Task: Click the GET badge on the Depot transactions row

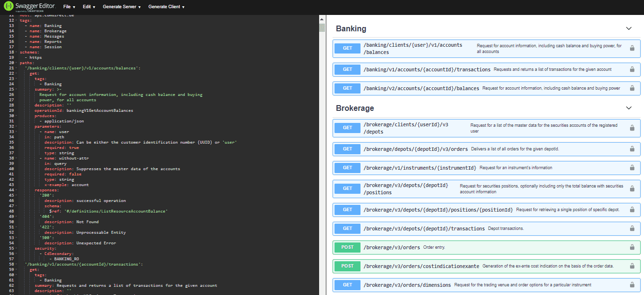Action: click(348, 228)
